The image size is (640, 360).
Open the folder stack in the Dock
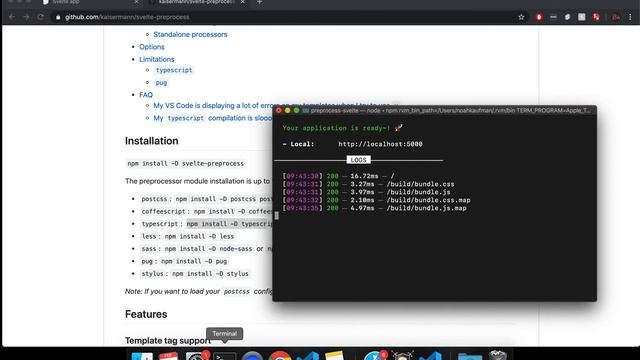[469, 356]
